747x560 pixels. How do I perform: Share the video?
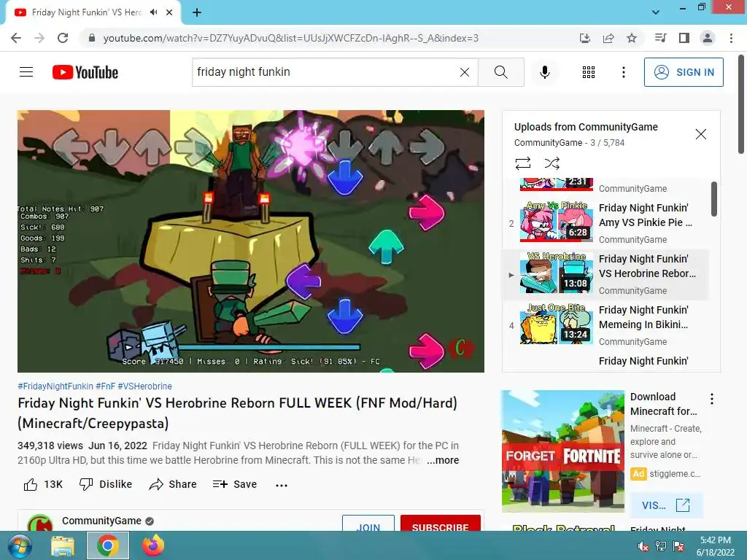point(172,484)
